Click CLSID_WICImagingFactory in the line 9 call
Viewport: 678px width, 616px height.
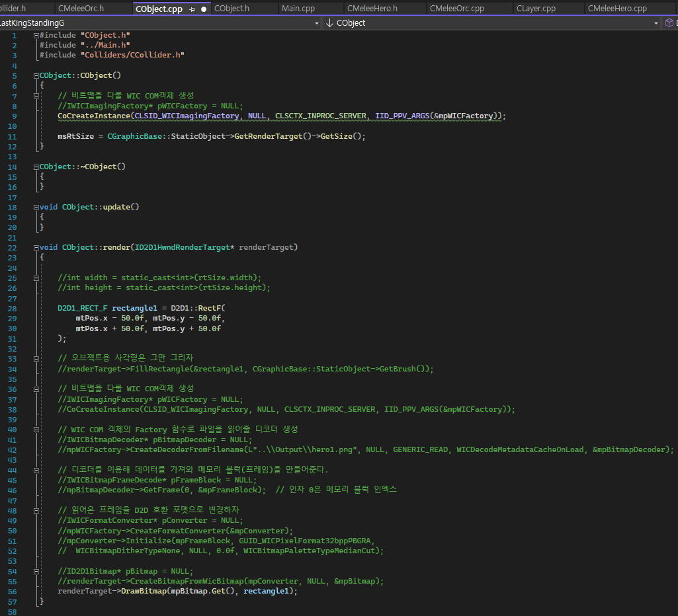pos(187,116)
